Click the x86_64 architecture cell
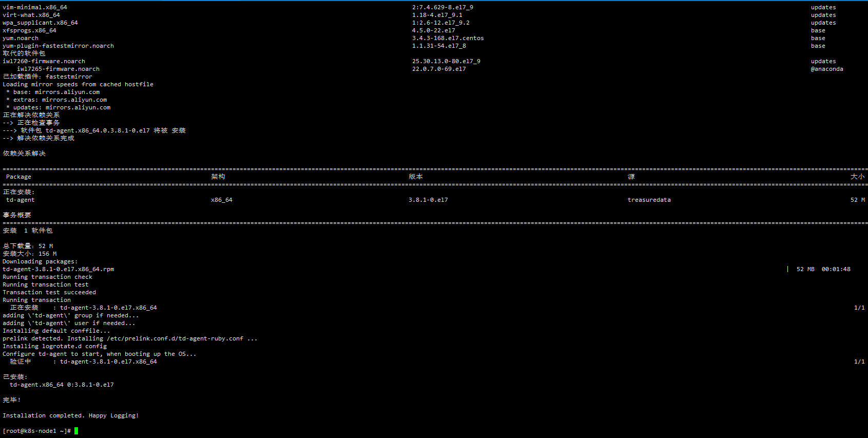The width and height of the screenshot is (868, 438). pos(222,200)
